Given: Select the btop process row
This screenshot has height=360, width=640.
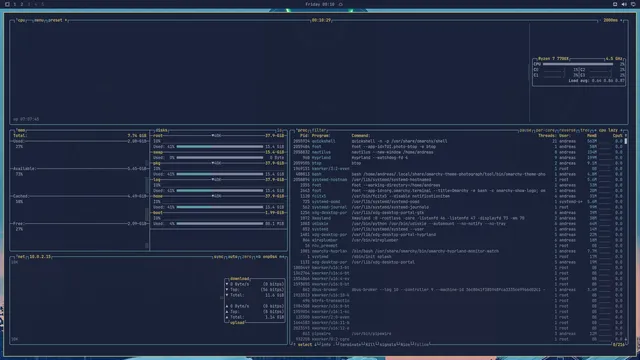Looking at the screenshot, I should pos(458,163).
